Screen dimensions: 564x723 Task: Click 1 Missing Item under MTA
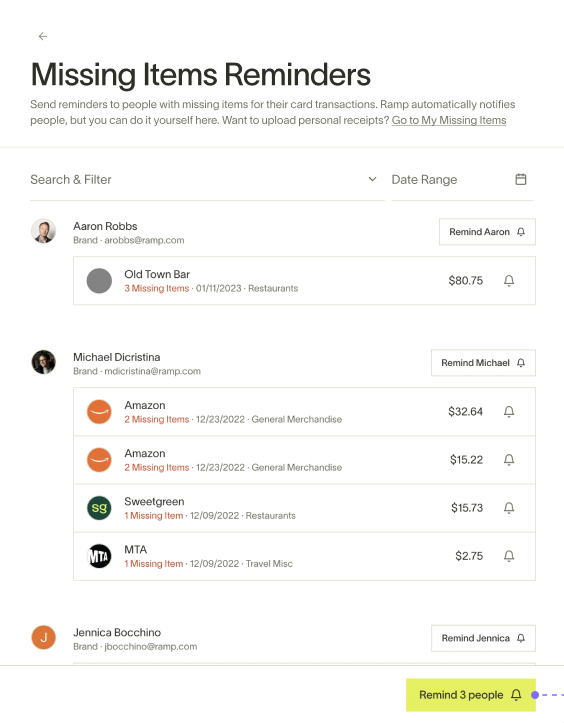click(154, 564)
